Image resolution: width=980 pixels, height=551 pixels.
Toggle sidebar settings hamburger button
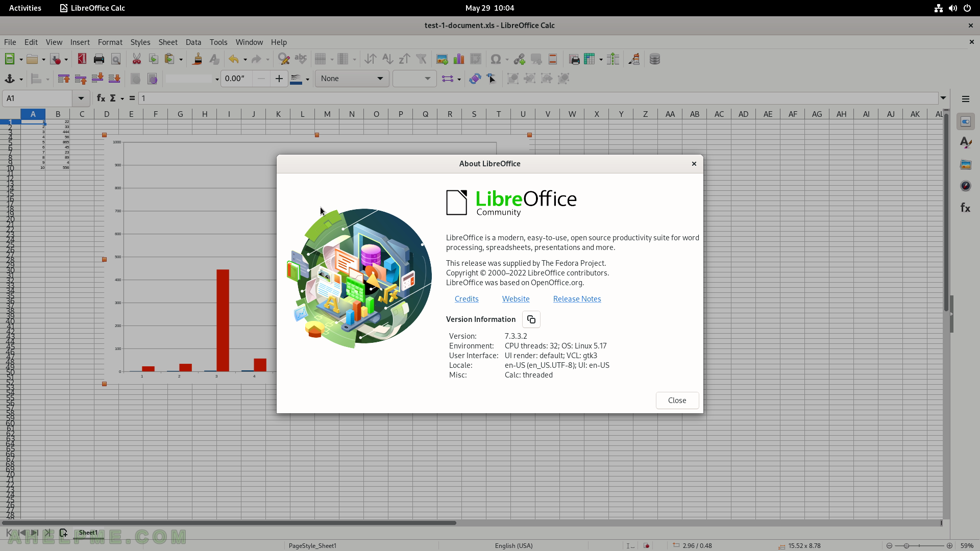click(965, 99)
